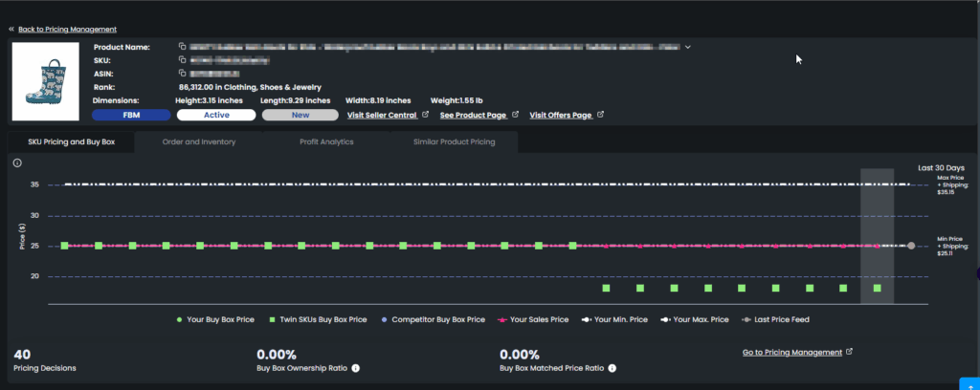The height and width of the screenshot is (390, 980).
Task: Open the rain boot product thumbnail
Action: [x=46, y=82]
